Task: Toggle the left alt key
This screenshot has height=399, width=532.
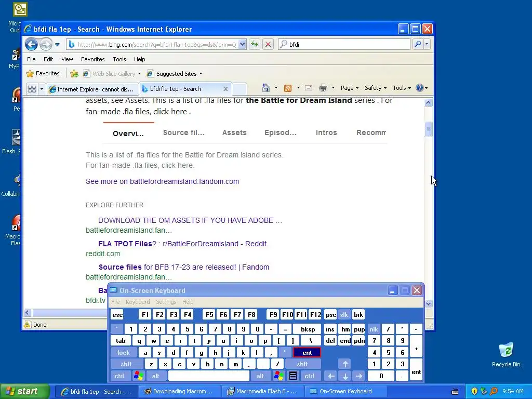Action: click(156, 376)
